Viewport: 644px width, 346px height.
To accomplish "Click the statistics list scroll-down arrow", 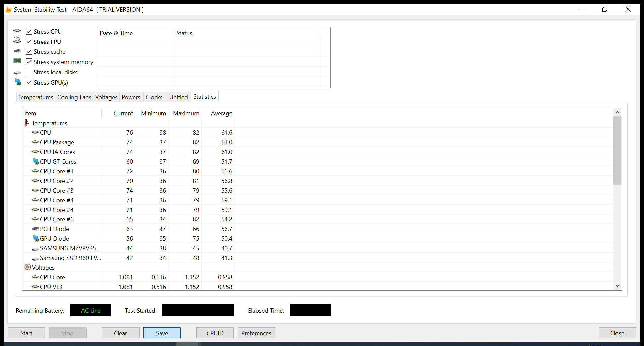I will click(x=617, y=286).
